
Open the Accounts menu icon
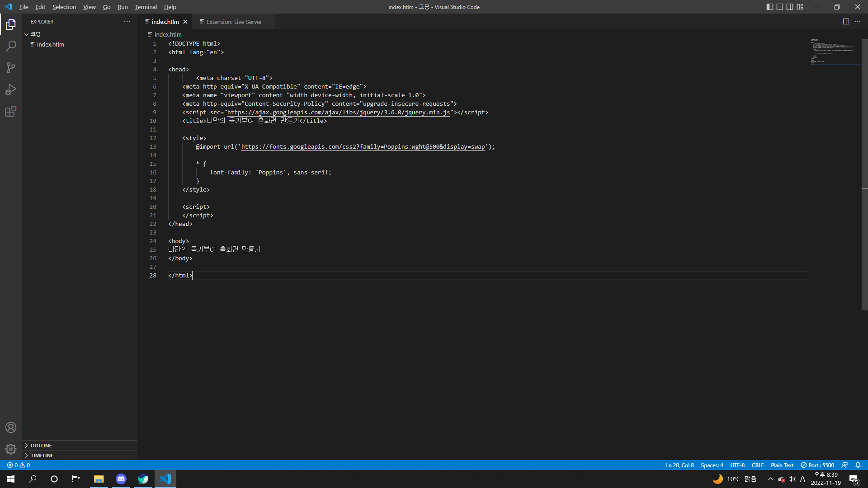point(11,427)
